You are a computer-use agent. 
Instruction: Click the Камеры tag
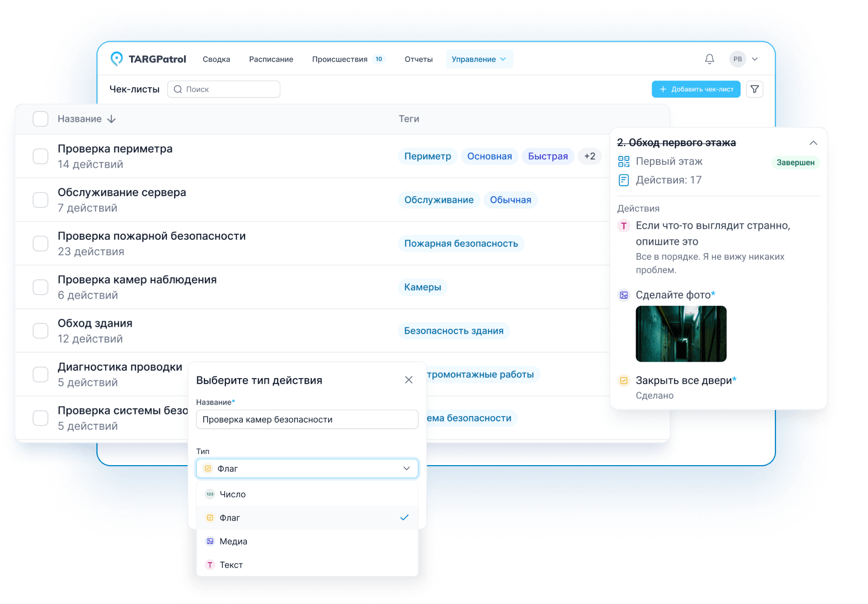coord(422,287)
